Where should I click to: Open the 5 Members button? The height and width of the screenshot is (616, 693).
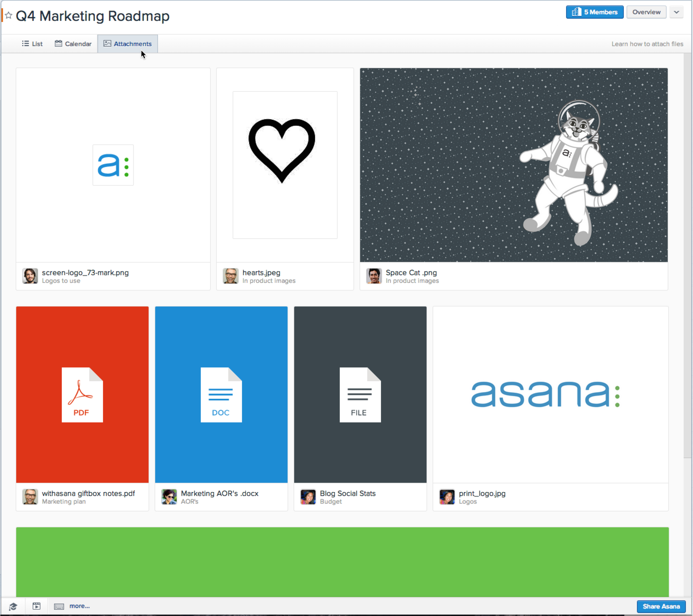pos(594,12)
